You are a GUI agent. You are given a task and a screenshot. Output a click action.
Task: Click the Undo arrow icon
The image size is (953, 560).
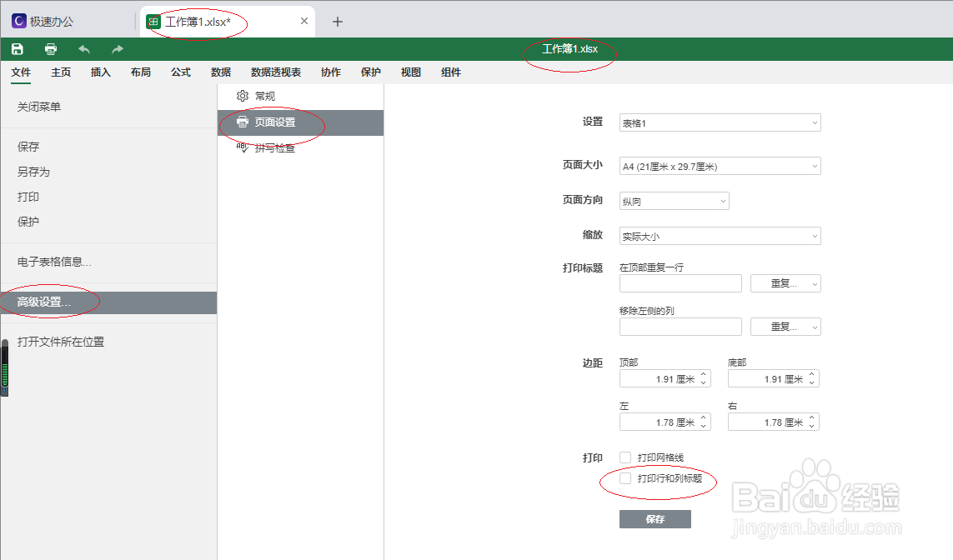(x=83, y=48)
